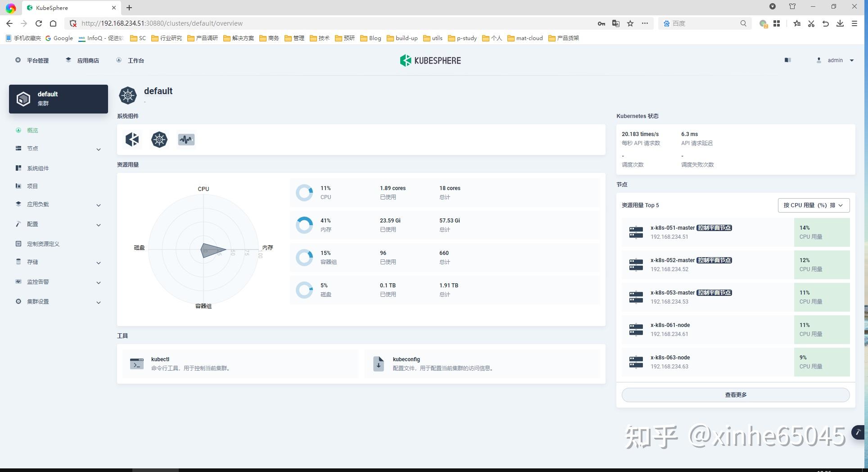Open the Blog bookmark folder
868x472 pixels.
click(371, 38)
